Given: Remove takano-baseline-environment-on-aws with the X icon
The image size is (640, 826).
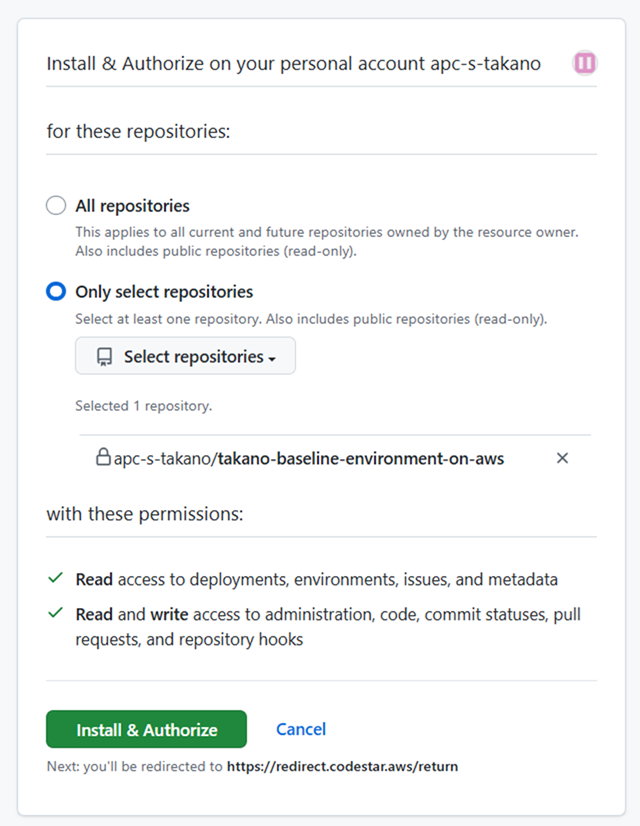Looking at the screenshot, I should pos(562,458).
